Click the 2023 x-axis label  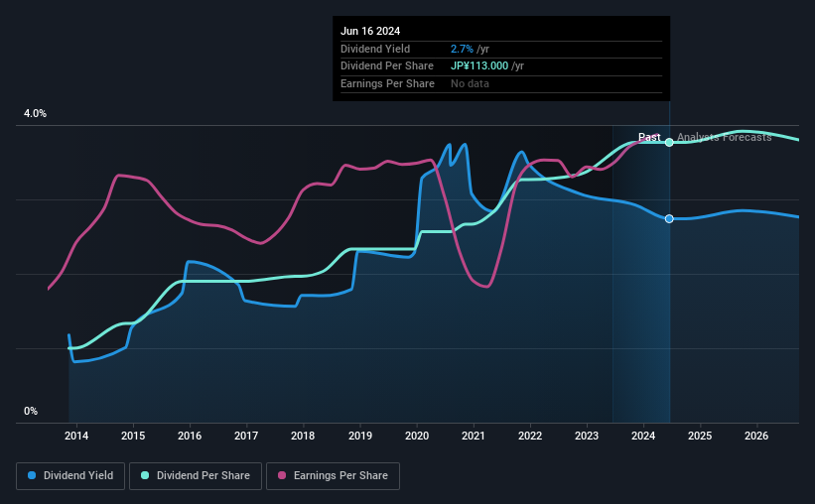(587, 436)
